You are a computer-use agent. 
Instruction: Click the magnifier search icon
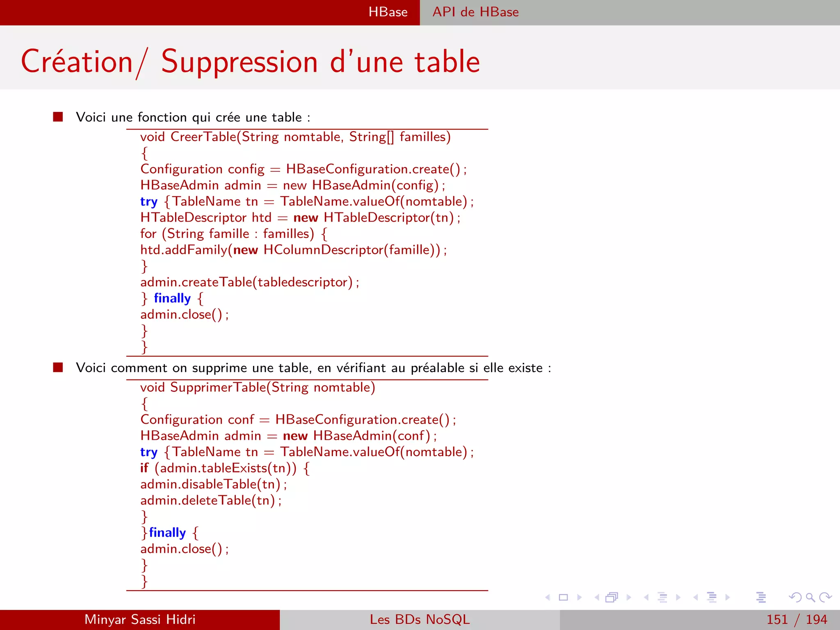(810, 598)
